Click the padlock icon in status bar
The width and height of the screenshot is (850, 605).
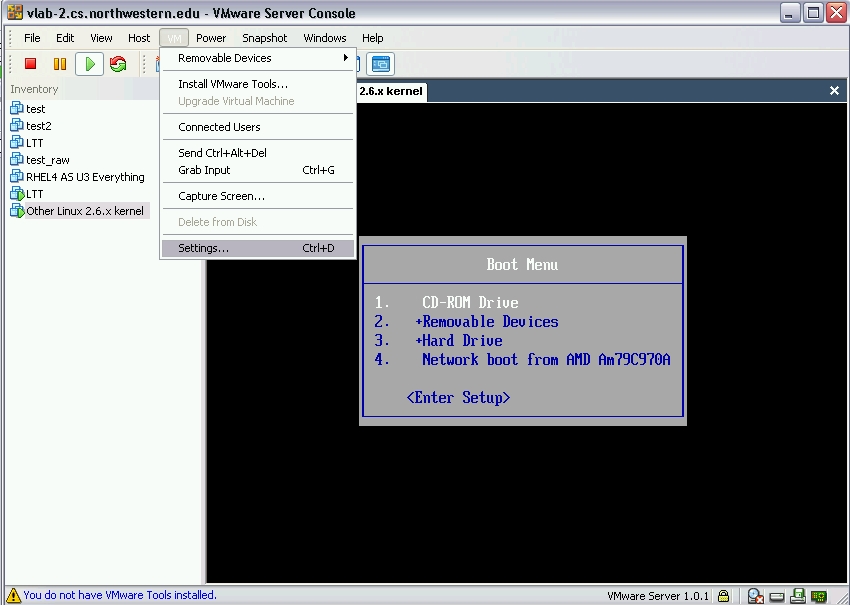(723, 596)
